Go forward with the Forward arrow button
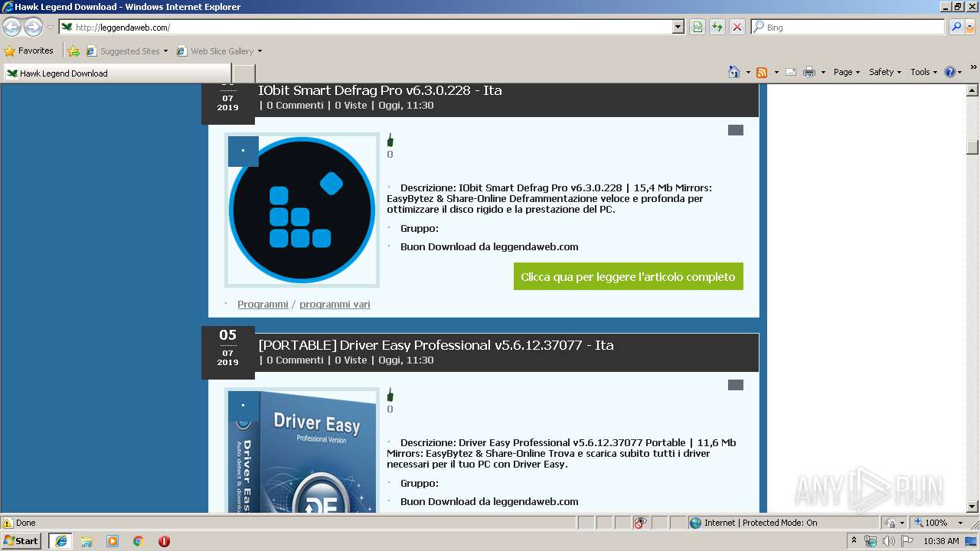This screenshot has height=551, width=980. click(x=33, y=27)
